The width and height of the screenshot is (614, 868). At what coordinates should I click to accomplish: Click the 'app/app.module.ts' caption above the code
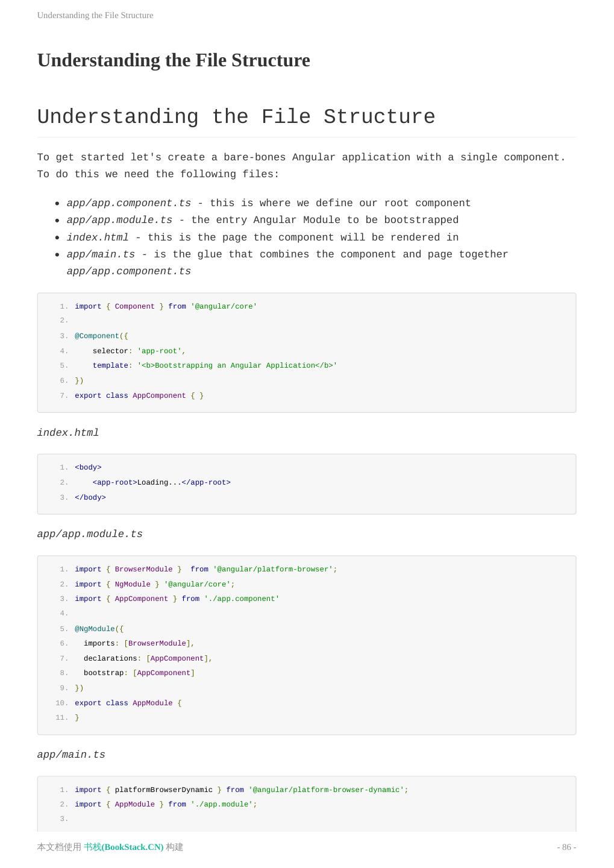pyautogui.click(x=90, y=534)
